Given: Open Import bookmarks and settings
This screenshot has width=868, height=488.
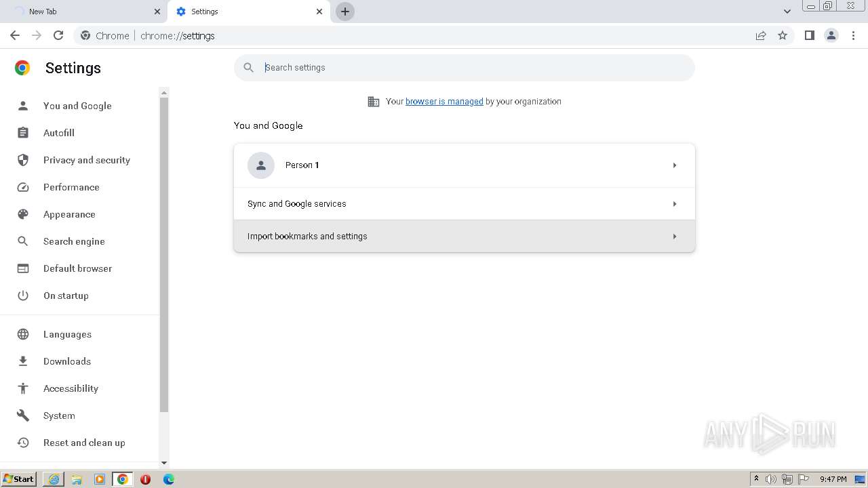Looking at the screenshot, I should tap(465, 237).
